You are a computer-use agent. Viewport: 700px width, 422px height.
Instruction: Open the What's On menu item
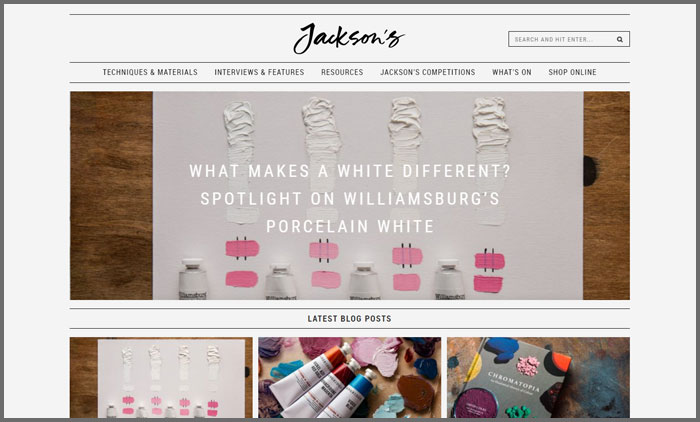point(512,72)
